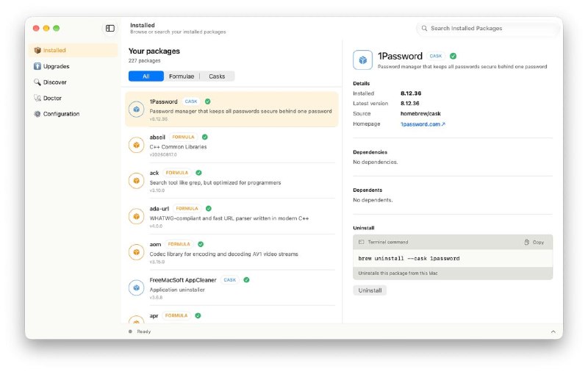
Task: Open the Upgrades section icon
Action: [37, 66]
